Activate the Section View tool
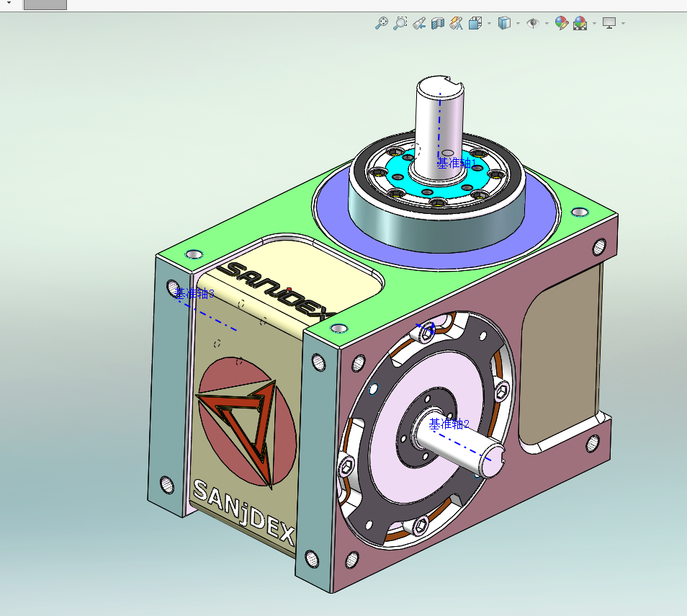687x616 pixels. (x=438, y=23)
